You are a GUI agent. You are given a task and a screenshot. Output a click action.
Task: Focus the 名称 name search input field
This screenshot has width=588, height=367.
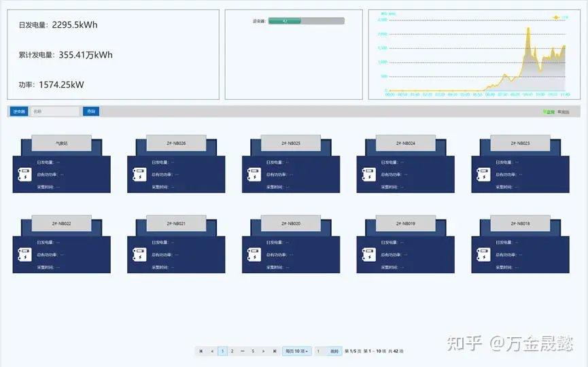(x=55, y=111)
